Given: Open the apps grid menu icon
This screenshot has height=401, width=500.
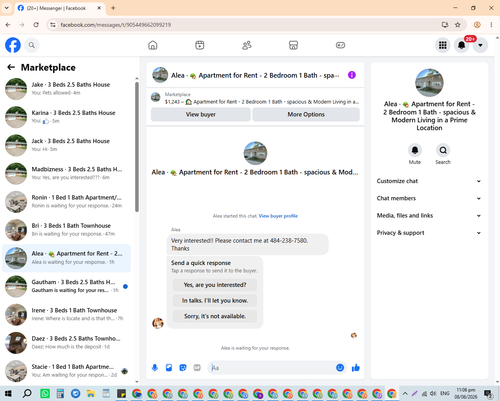Looking at the screenshot, I should (x=443, y=45).
